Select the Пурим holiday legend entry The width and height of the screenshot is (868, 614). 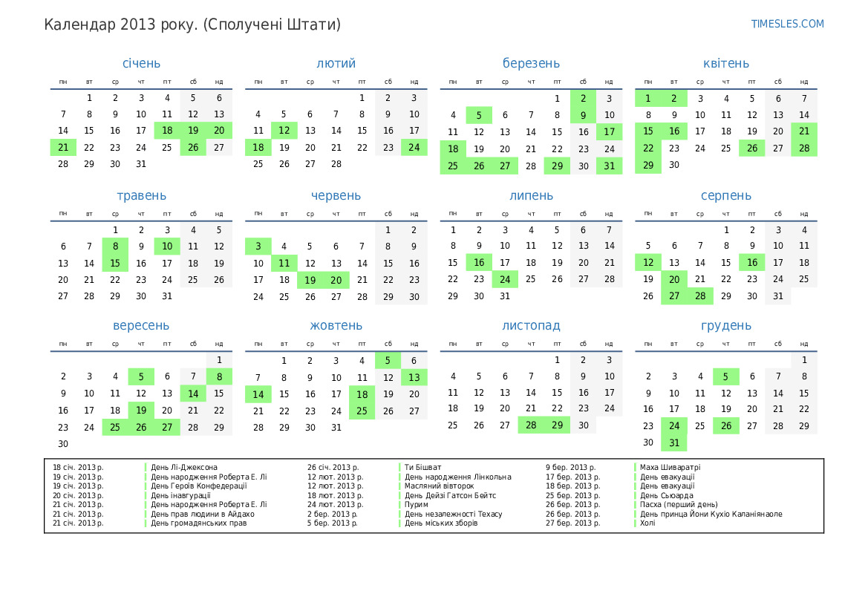click(x=417, y=504)
